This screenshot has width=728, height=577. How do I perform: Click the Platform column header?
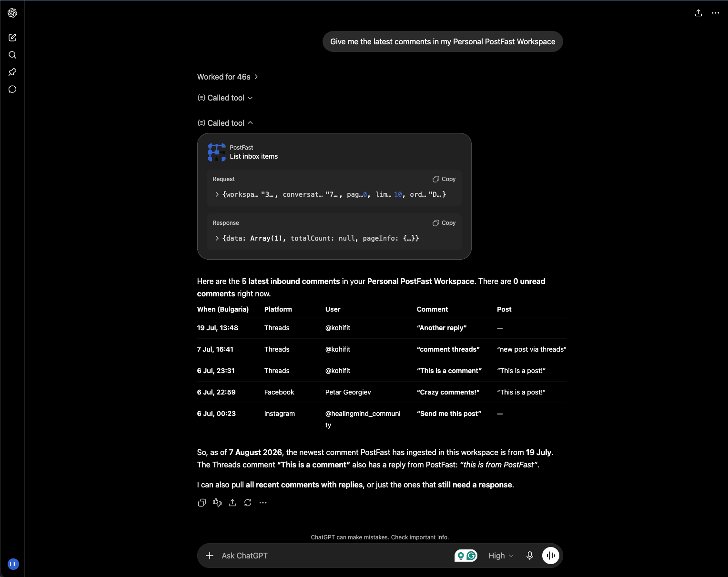click(x=278, y=309)
